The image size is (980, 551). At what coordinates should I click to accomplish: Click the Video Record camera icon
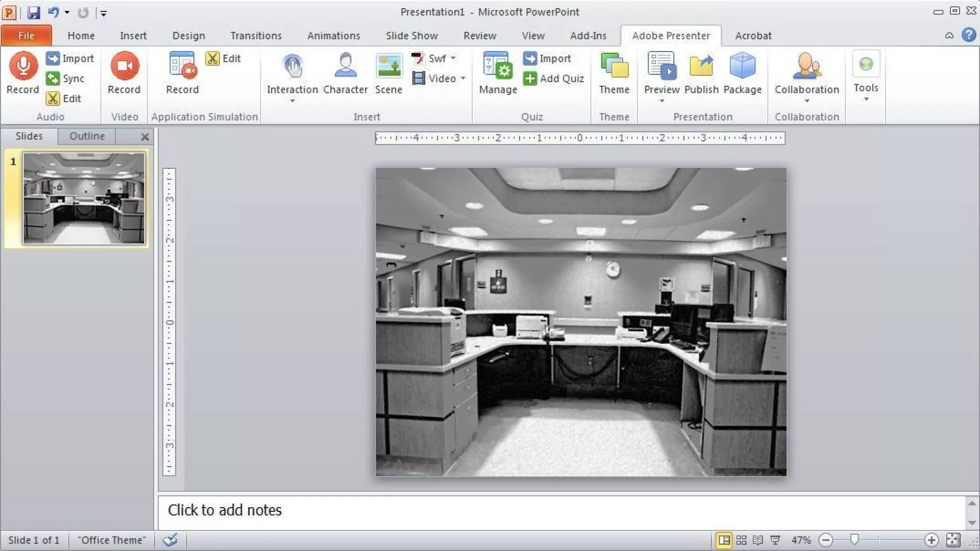pos(124,66)
